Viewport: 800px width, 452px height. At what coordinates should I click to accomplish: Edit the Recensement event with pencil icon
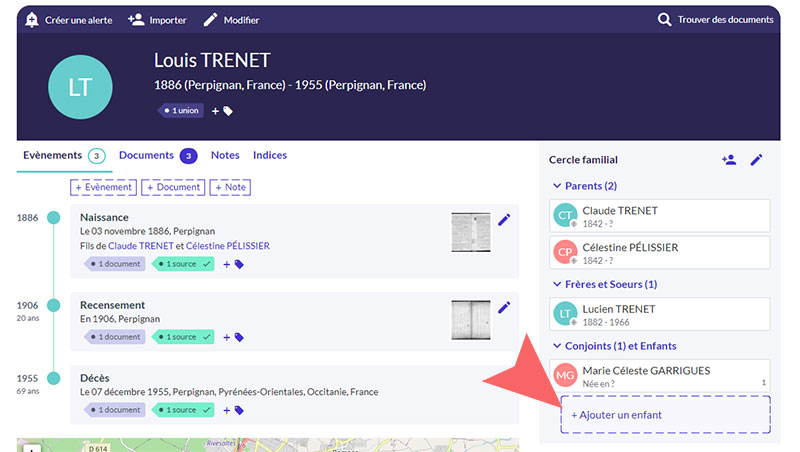[x=504, y=307]
